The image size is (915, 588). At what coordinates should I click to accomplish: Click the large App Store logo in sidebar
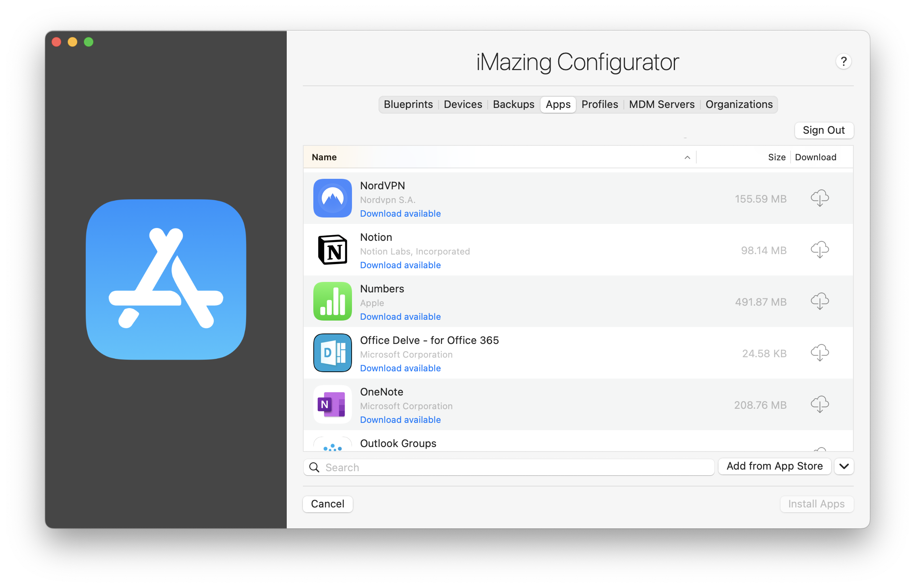[166, 280]
